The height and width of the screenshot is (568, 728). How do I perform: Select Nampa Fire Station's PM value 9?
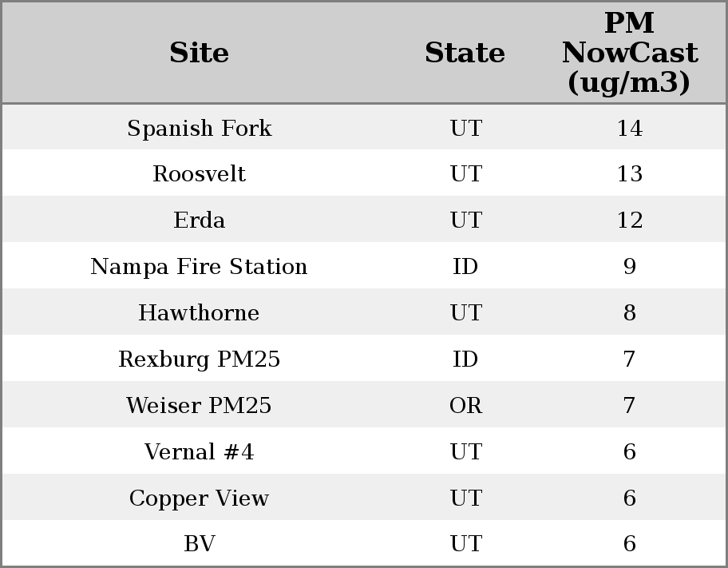629,267
